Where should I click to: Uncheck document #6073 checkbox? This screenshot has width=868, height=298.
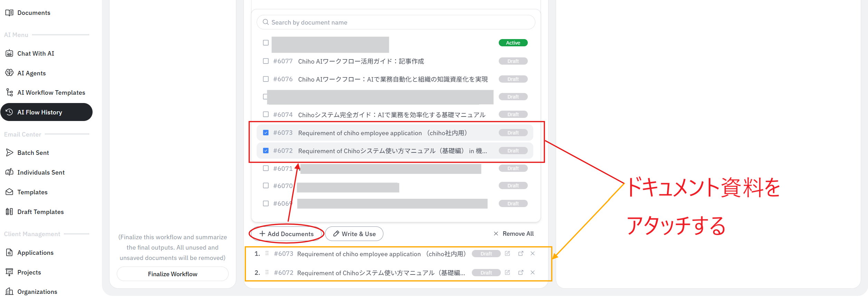(266, 133)
